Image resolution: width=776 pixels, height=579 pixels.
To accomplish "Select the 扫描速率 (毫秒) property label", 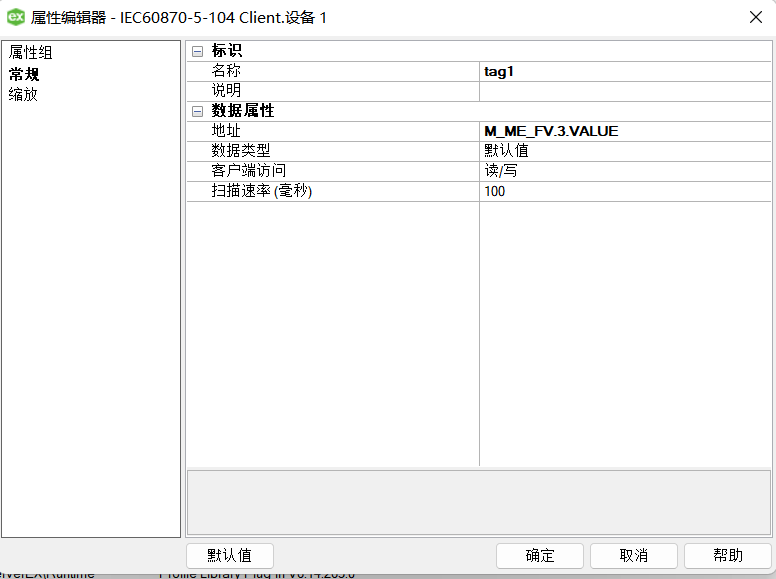I will [262, 191].
